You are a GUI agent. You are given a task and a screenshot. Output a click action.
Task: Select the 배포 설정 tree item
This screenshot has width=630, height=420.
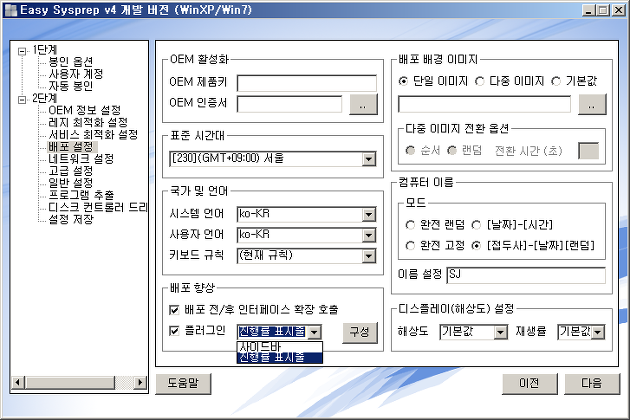coord(71,146)
